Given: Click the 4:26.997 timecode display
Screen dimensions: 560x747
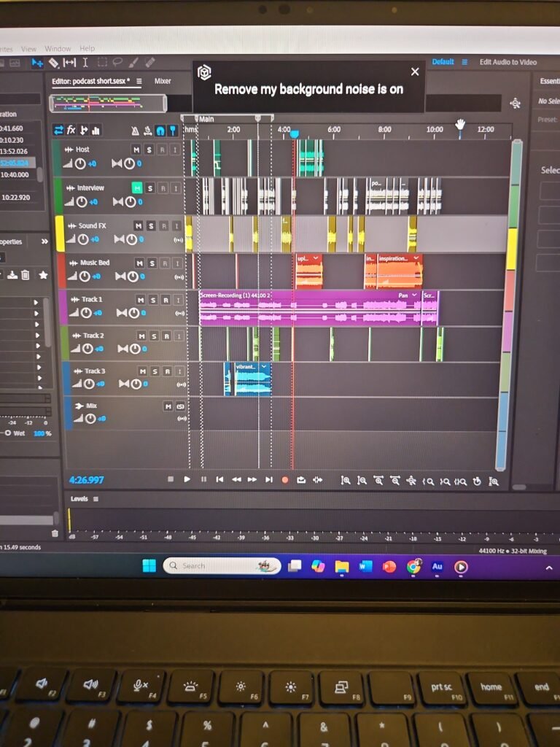Looking at the screenshot, I should [x=86, y=480].
